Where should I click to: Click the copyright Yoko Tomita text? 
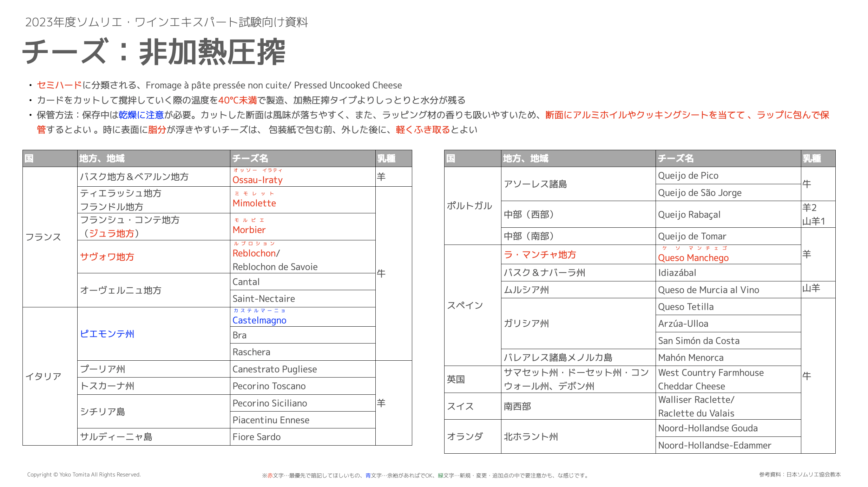click(84, 474)
